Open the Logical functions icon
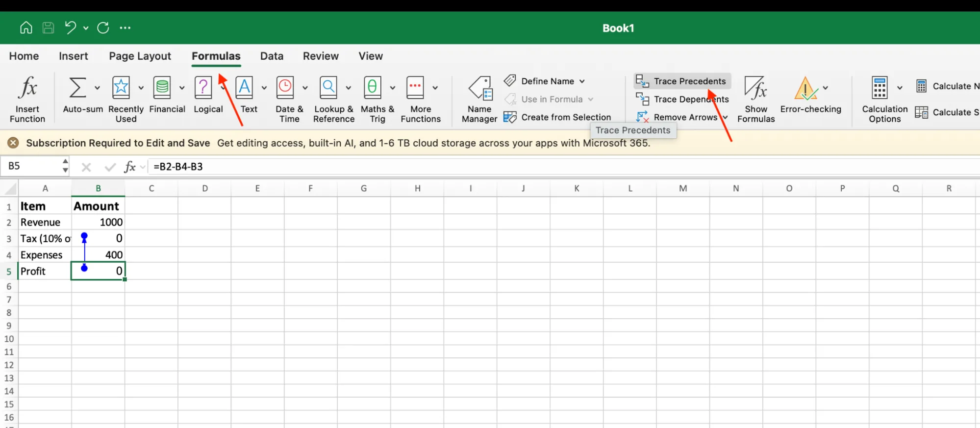 (203, 88)
